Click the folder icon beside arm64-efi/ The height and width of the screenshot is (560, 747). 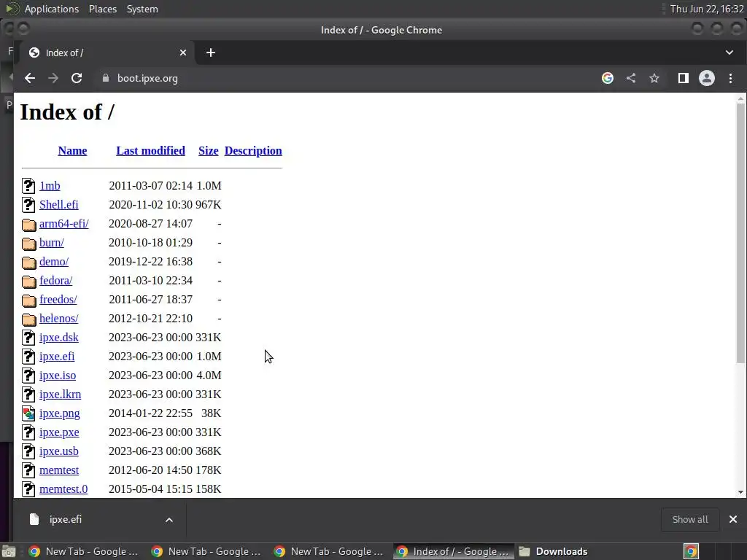(x=28, y=224)
